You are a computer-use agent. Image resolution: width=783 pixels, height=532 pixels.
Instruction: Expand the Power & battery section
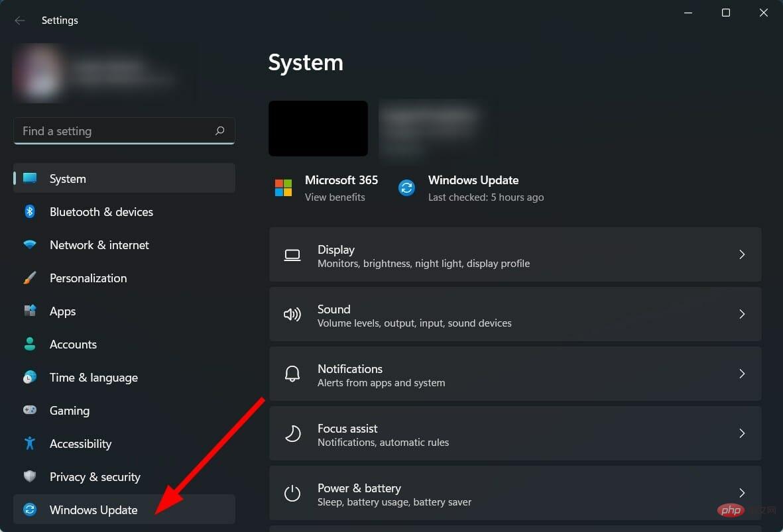pyautogui.click(x=516, y=493)
